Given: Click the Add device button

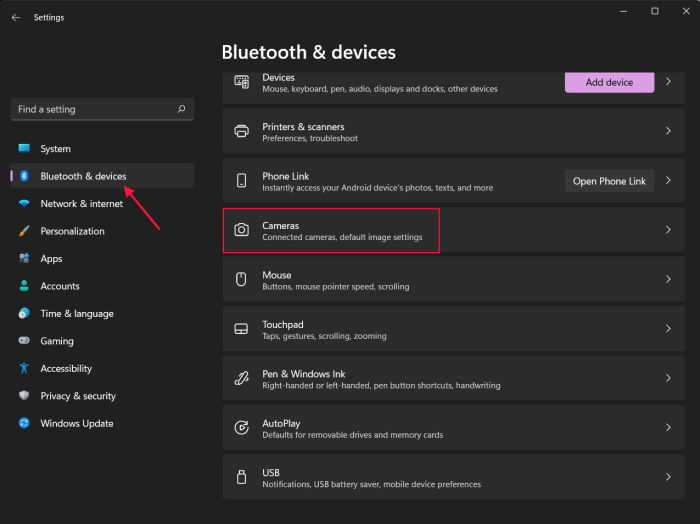Looking at the screenshot, I should pos(609,82).
